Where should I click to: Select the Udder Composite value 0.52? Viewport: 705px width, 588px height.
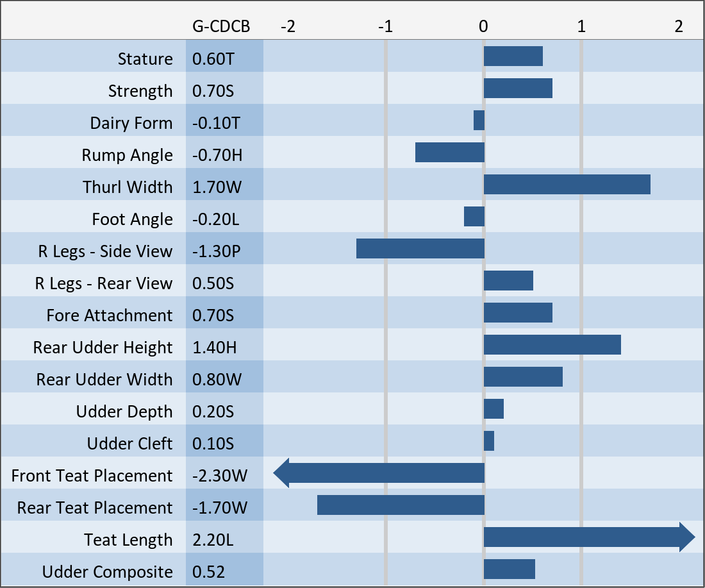[209, 572]
